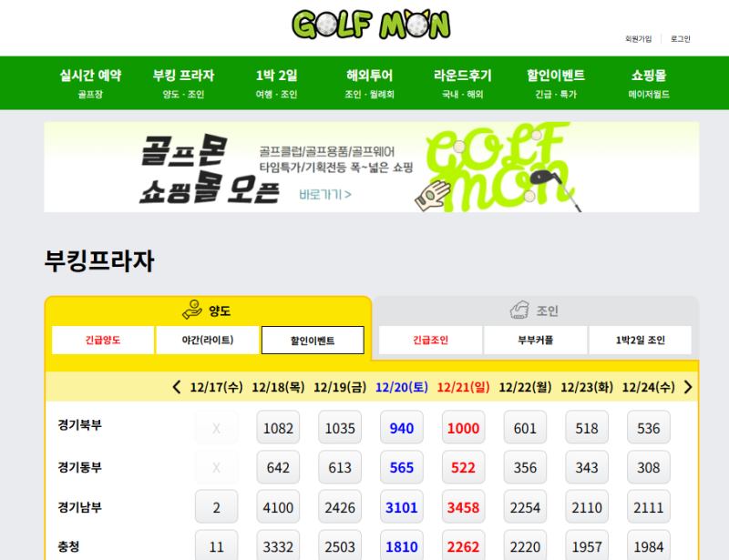Open 회원가입 link
Image resolution: width=729 pixels, height=560 pixels.
pos(639,39)
